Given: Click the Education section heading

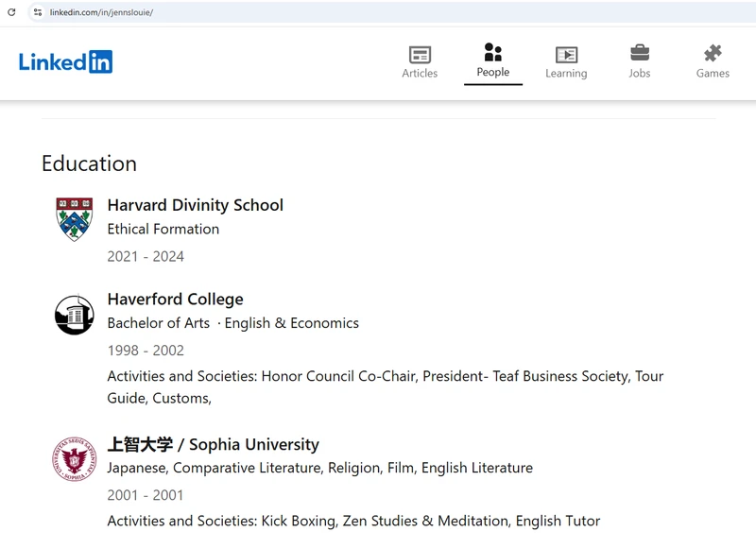Looking at the screenshot, I should (x=88, y=163).
